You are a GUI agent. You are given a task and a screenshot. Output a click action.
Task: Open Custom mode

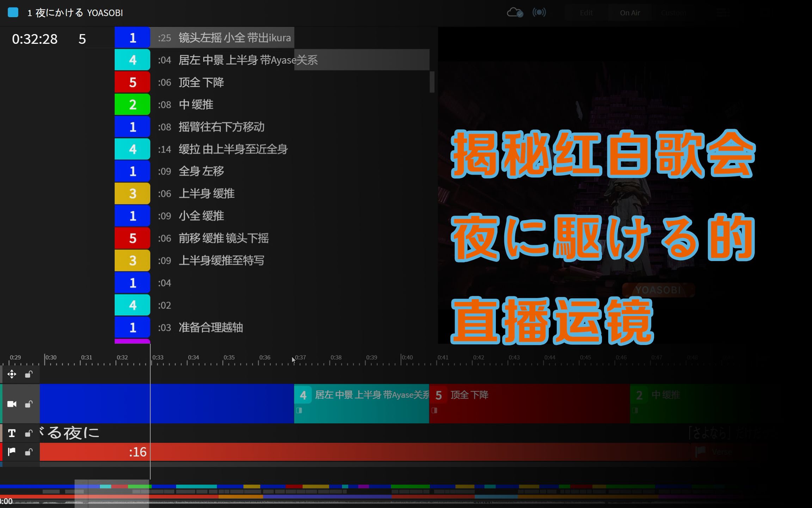tap(673, 12)
